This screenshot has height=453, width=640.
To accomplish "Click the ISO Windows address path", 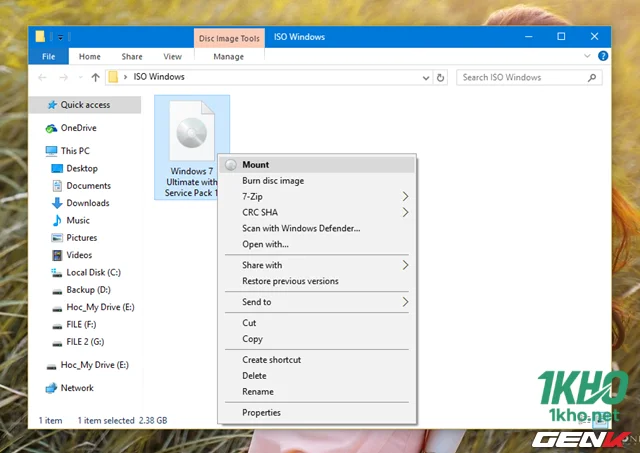I will 159,77.
